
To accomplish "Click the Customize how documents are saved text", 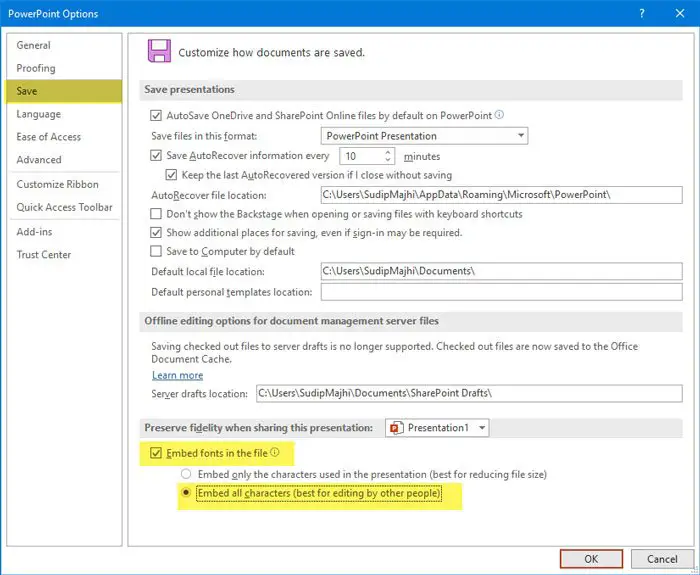I will 271,53.
